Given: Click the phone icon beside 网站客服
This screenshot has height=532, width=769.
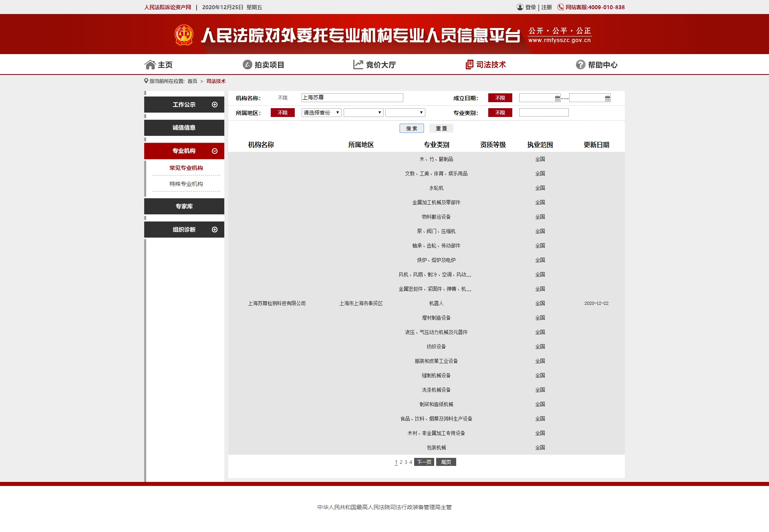Looking at the screenshot, I should [561, 7].
